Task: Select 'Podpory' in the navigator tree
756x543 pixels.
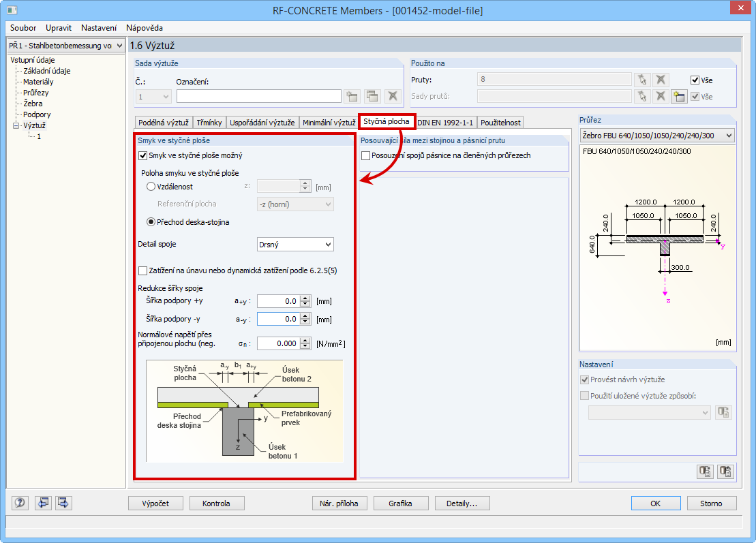Action: point(37,114)
